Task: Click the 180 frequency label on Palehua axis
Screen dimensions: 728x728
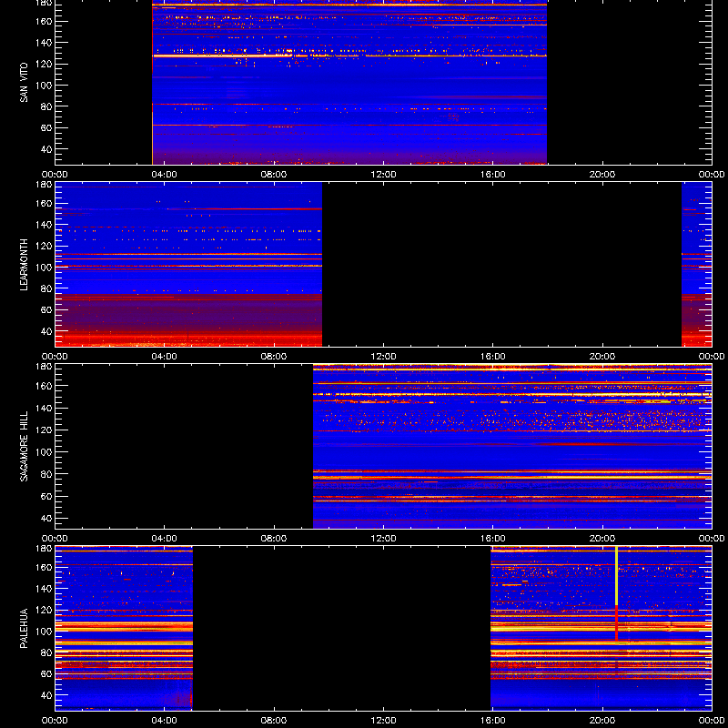Action: pos(45,549)
